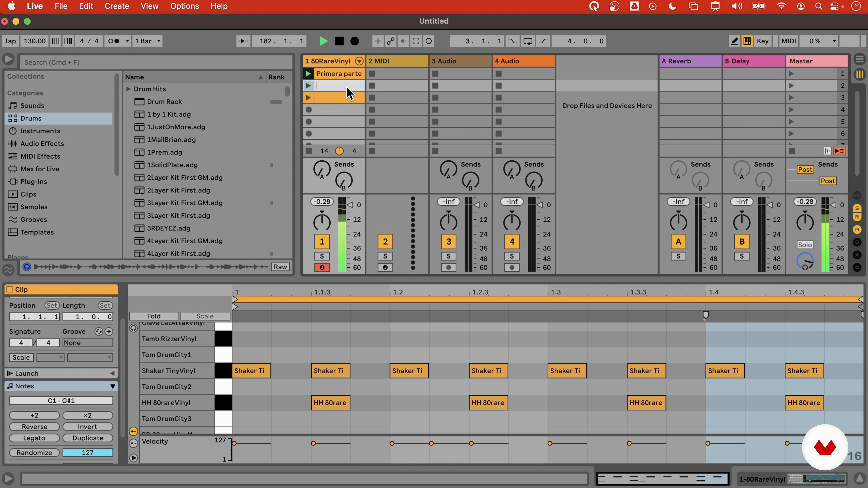This screenshot has height=488, width=868.
Task: Click the Fold button
Action: [x=154, y=316]
